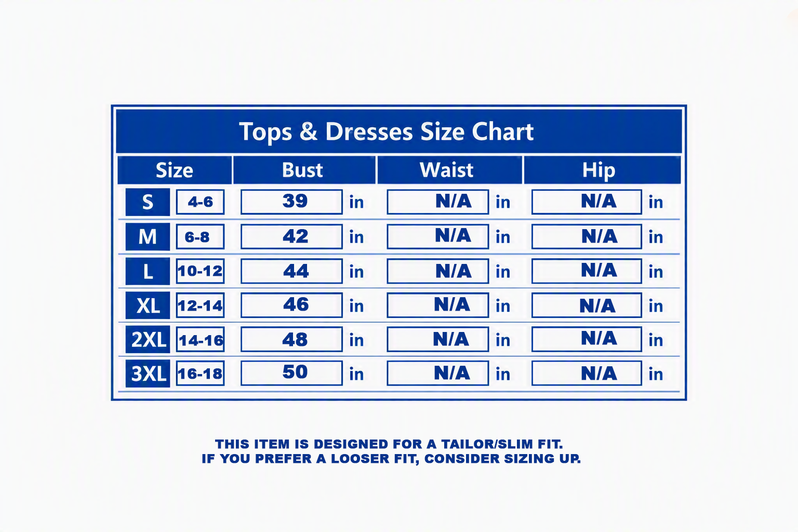Click the hip N/A field in 3XL row
Image resolution: width=798 pixels, height=532 pixels.
pyautogui.click(x=587, y=374)
